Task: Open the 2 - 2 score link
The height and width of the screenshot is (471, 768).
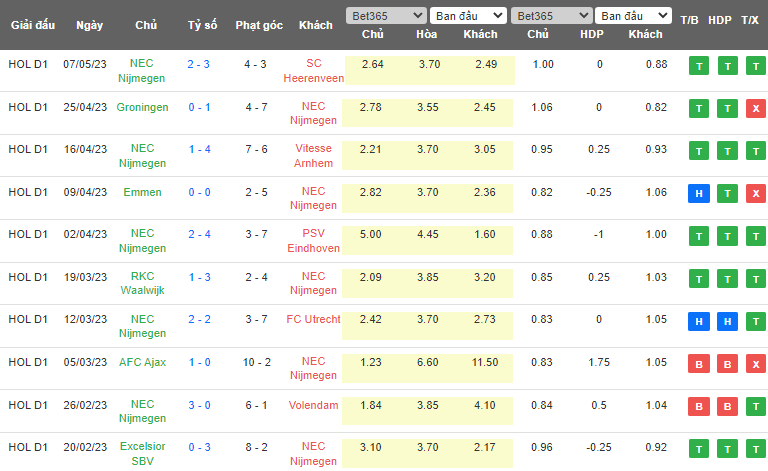Action: (199, 319)
